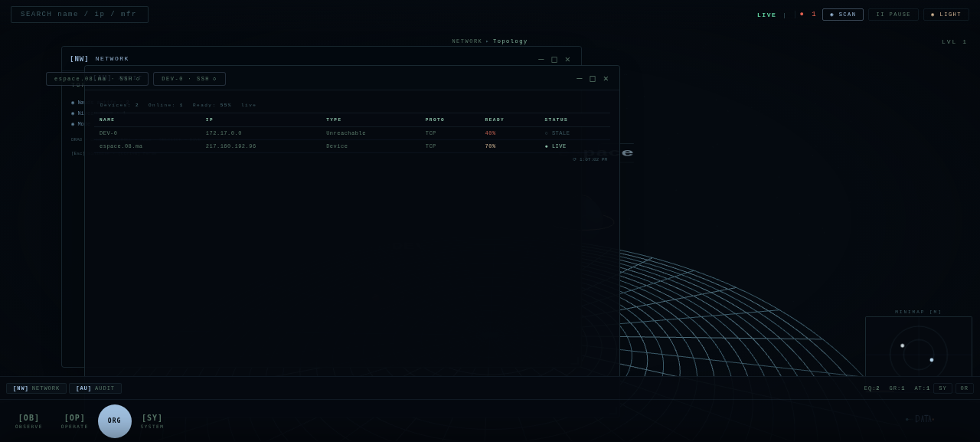Pause live updates with PAUSE button
The height and width of the screenshot is (442, 980).
point(893,15)
